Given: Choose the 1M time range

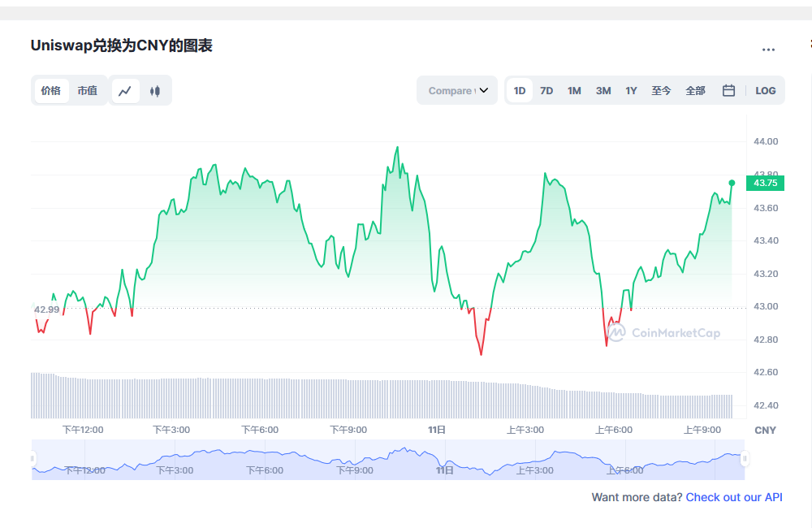Looking at the screenshot, I should pyautogui.click(x=574, y=91).
